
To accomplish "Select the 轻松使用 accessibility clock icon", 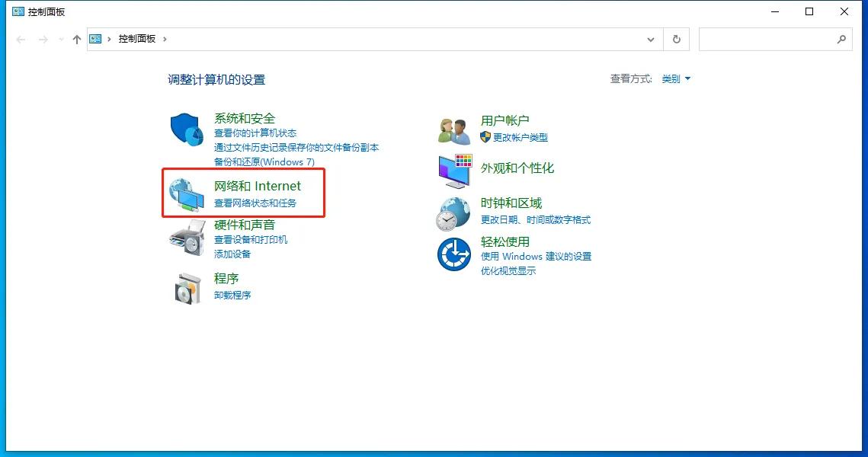I will click(x=453, y=254).
